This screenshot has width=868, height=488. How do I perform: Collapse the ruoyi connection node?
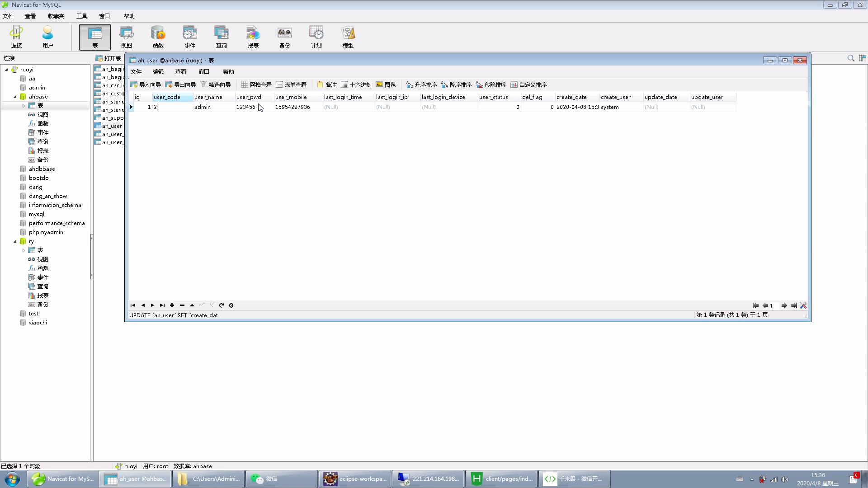[x=6, y=70]
